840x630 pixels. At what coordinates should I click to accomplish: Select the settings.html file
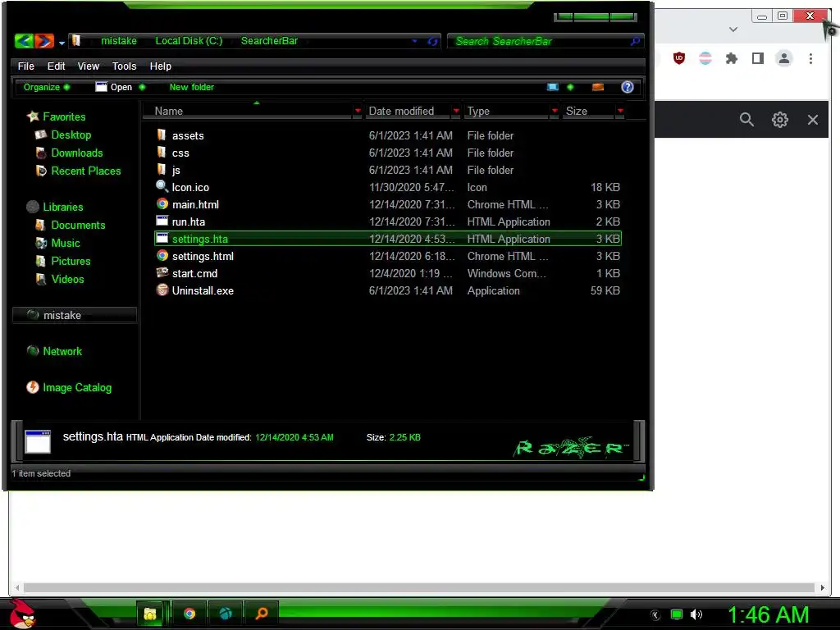point(388,256)
